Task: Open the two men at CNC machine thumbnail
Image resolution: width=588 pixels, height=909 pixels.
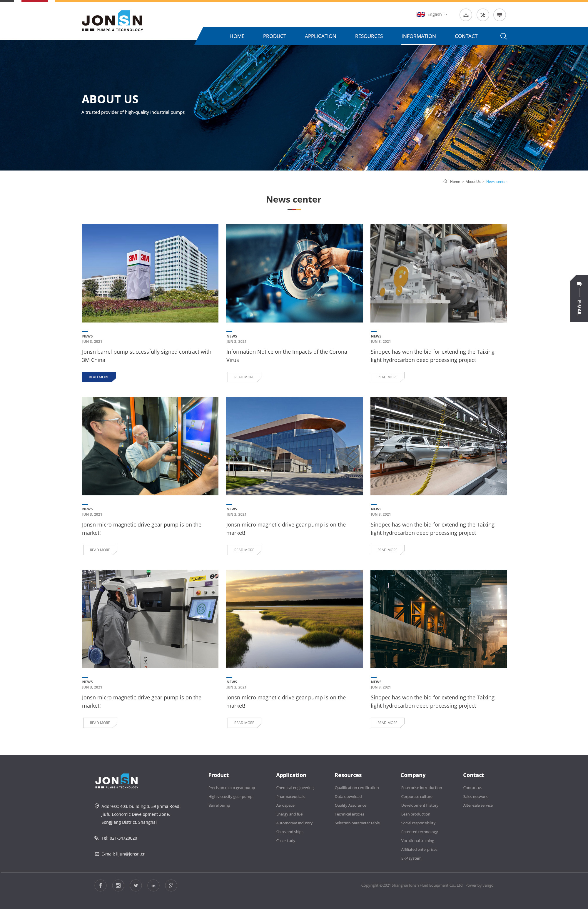Action: 150,446
